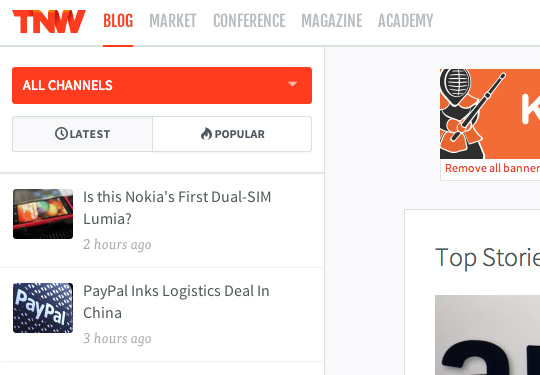Go to the Magazine section

[332, 21]
